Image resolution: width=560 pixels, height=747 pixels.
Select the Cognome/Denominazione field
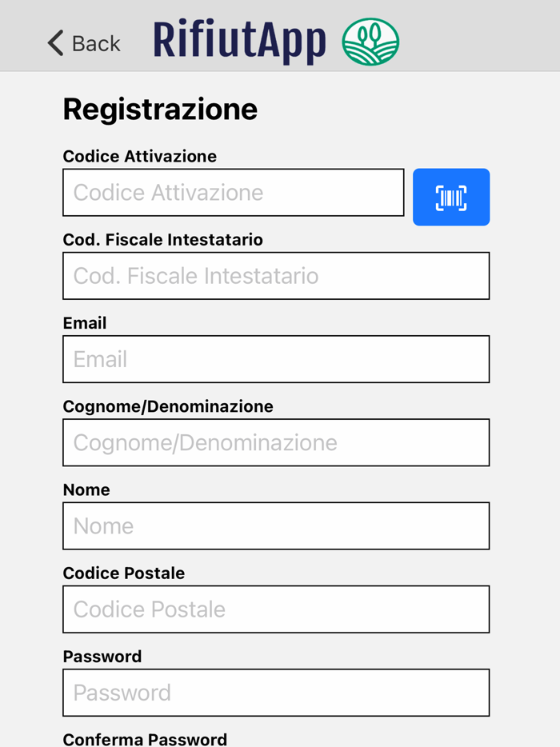[x=276, y=442]
